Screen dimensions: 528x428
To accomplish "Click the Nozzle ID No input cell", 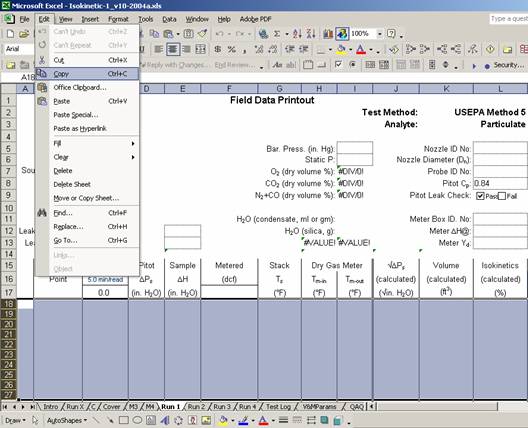I will coord(500,147).
